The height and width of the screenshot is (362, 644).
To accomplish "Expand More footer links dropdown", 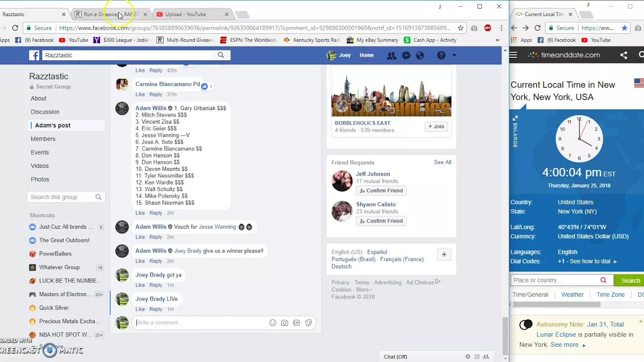I will [364, 290].
